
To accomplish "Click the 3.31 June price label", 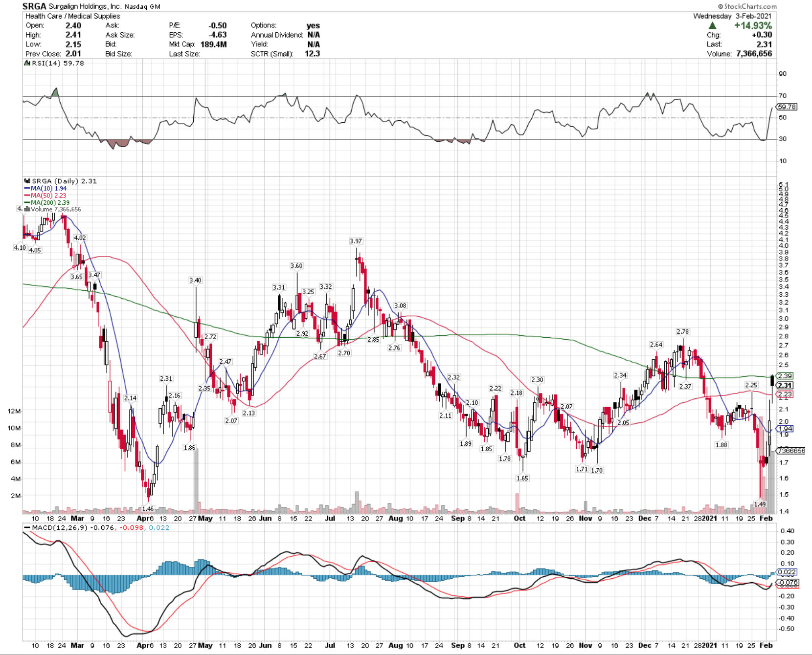I will tap(279, 287).
